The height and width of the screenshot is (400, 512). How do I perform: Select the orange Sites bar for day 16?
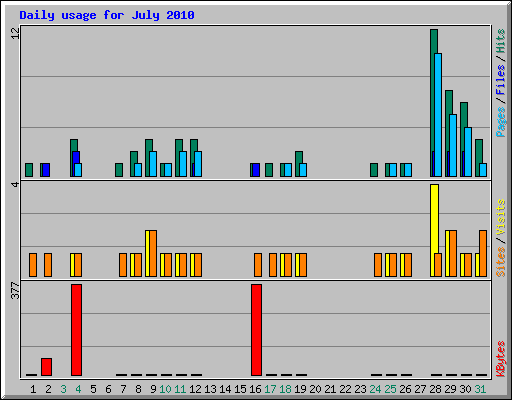click(x=258, y=265)
